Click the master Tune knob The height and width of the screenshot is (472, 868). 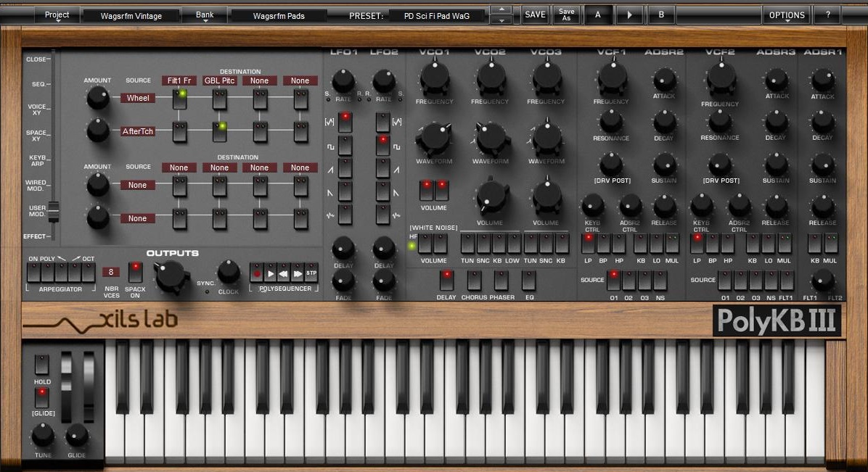click(x=43, y=436)
